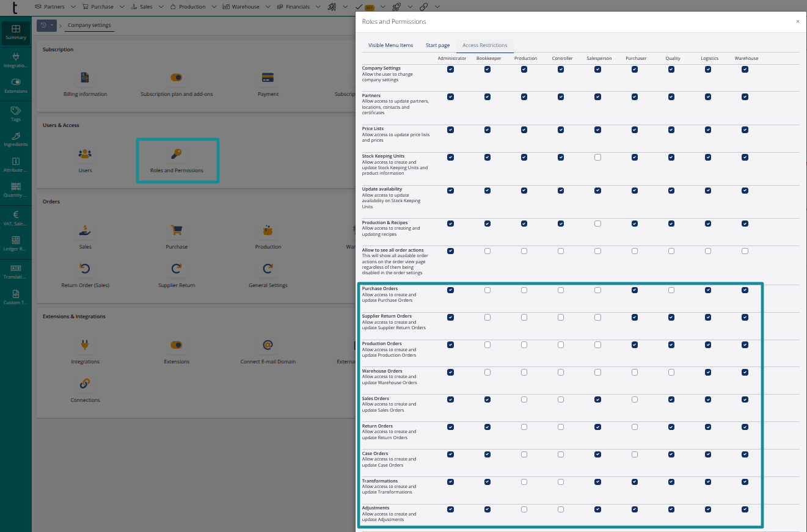Open the Summary panel in the sidebar
This screenshot has height=532, width=807.
click(15, 31)
